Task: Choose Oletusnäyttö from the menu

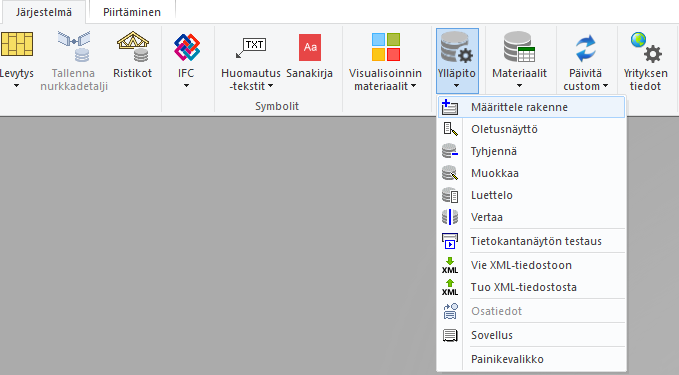Action: pos(531,129)
